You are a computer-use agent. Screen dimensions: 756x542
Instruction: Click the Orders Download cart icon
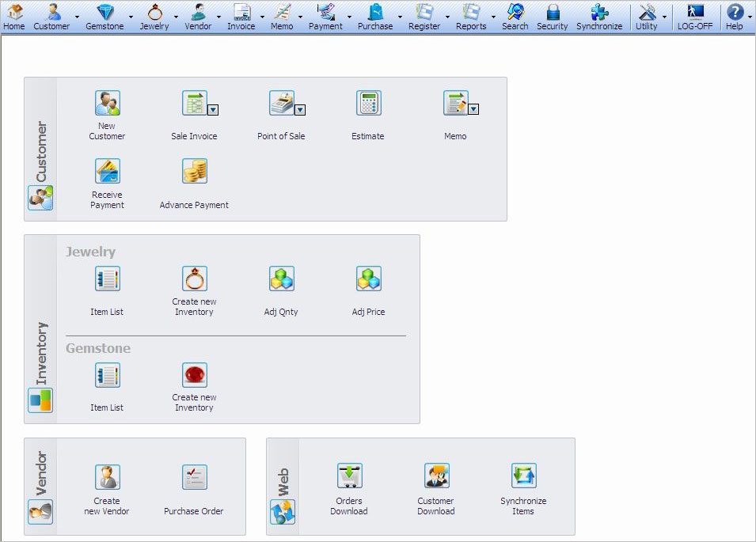350,476
